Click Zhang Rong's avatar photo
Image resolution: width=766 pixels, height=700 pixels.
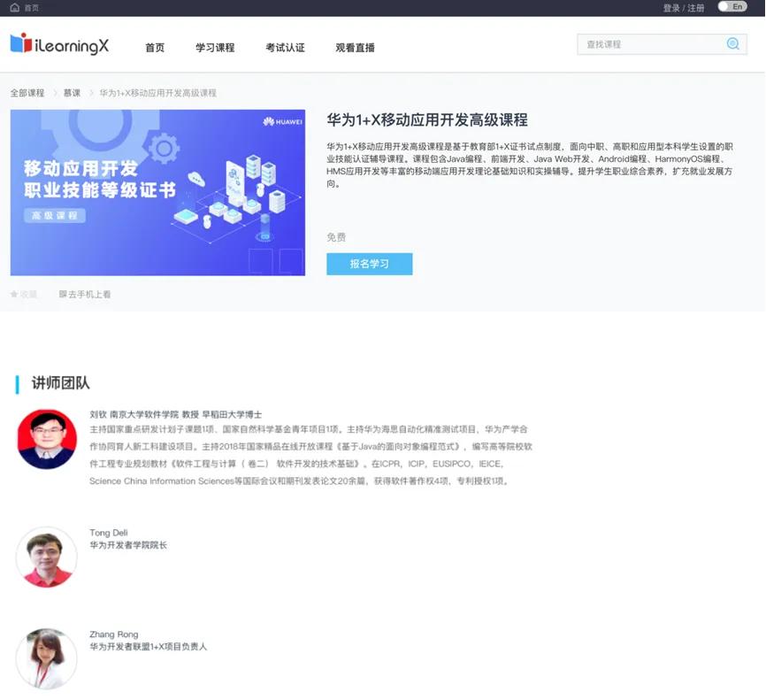pos(47,659)
